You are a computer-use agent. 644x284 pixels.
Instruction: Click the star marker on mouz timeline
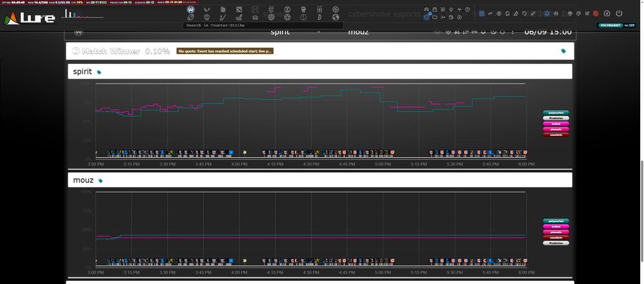(x=245, y=261)
